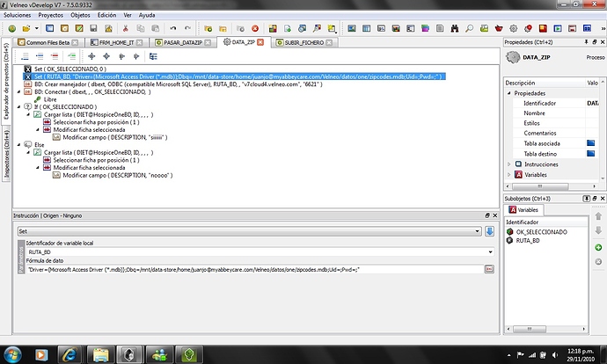This screenshot has height=364, width=607.
Task: Select the OK_SELECCIONADO variable
Action: coord(541,232)
